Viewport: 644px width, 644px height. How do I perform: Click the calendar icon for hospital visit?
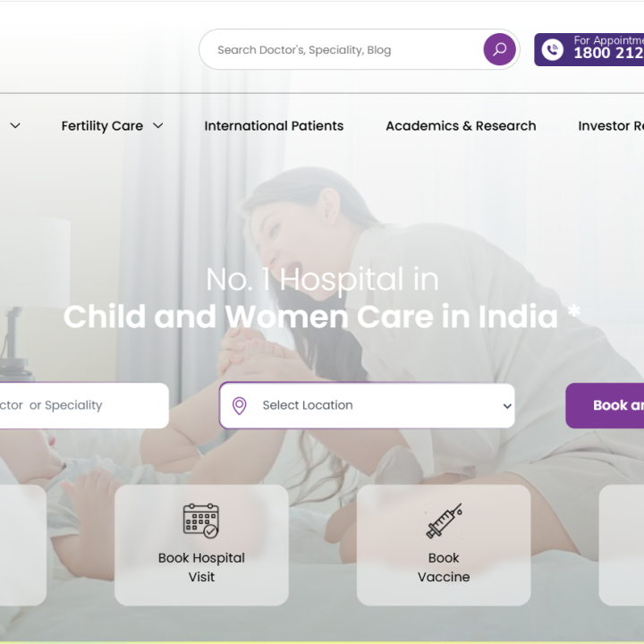tap(201, 521)
